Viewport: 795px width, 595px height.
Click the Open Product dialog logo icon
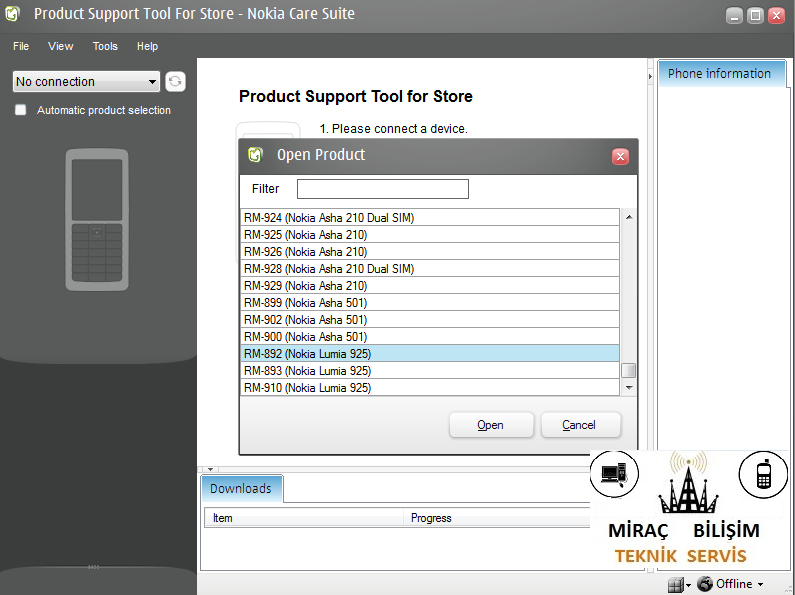[256, 155]
